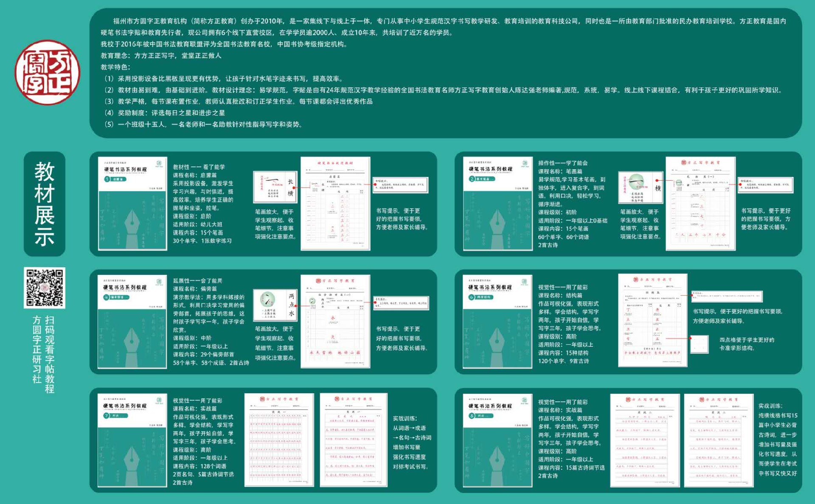Click the text 课程名称：笔画篇

(560, 171)
